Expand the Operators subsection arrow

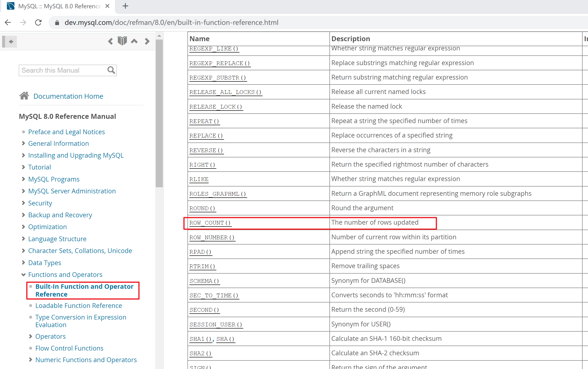[x=31, y=336]
